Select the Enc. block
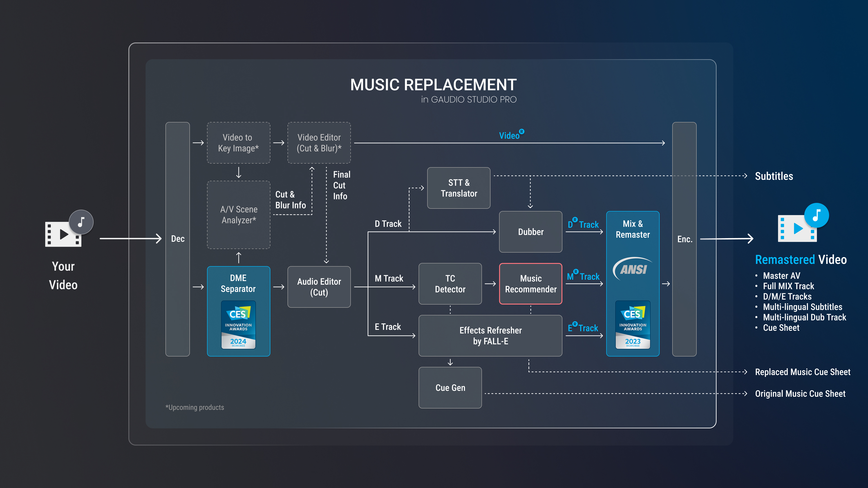This screenshot has width=868, height=488. point(684,239)
